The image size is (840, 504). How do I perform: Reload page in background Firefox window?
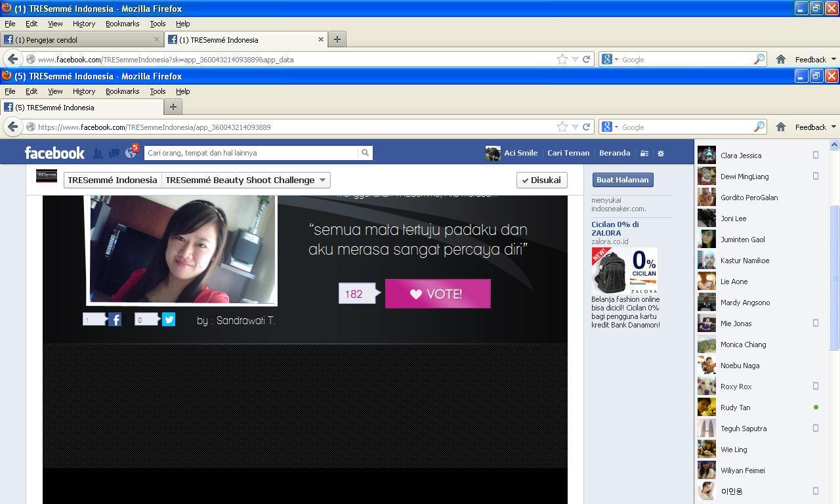point(587,59)
